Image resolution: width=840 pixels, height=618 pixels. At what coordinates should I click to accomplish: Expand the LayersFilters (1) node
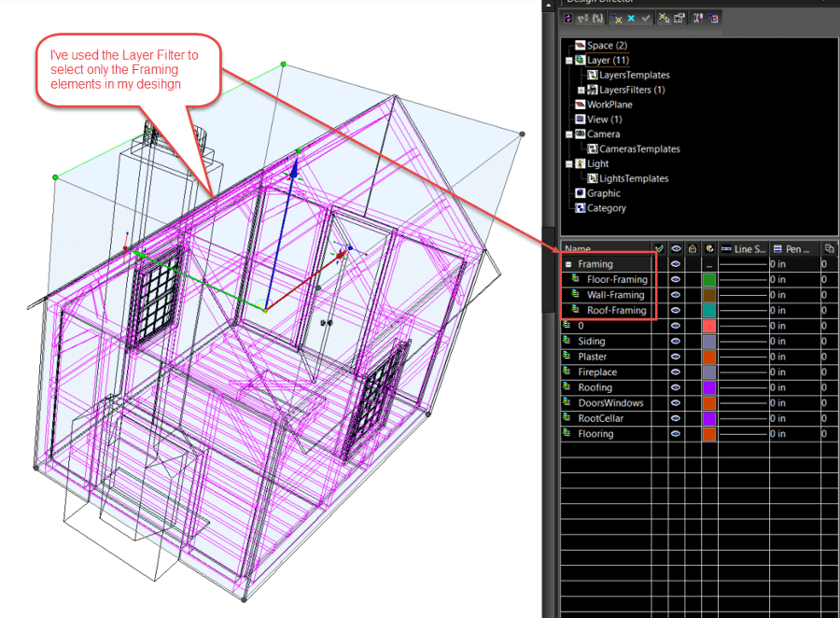click(581, 90)
